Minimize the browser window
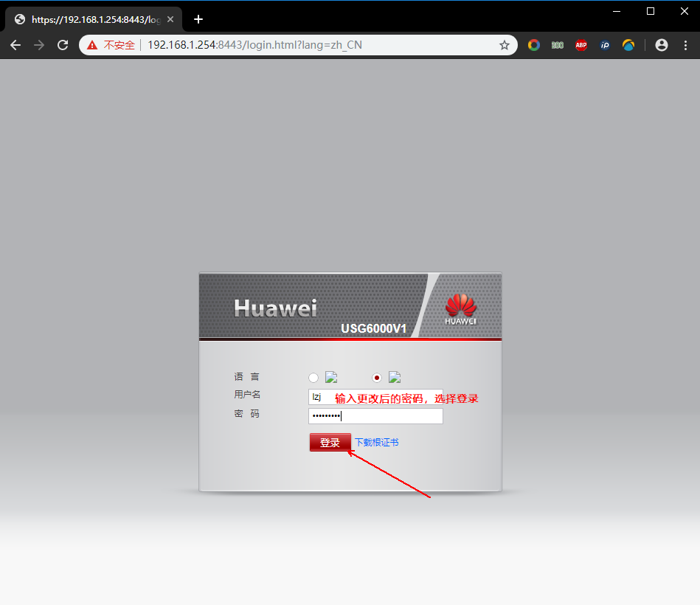The height and width of the screenshot is (605, 700). click(617, 11)
